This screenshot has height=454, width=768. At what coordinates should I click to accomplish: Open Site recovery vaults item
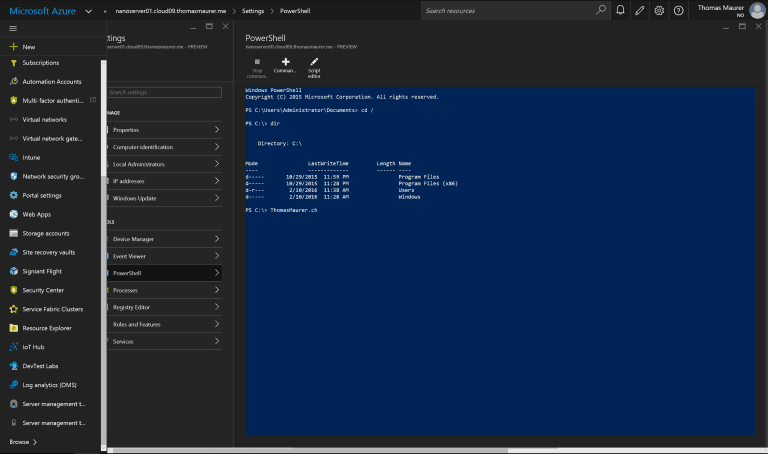pos(49,252)
